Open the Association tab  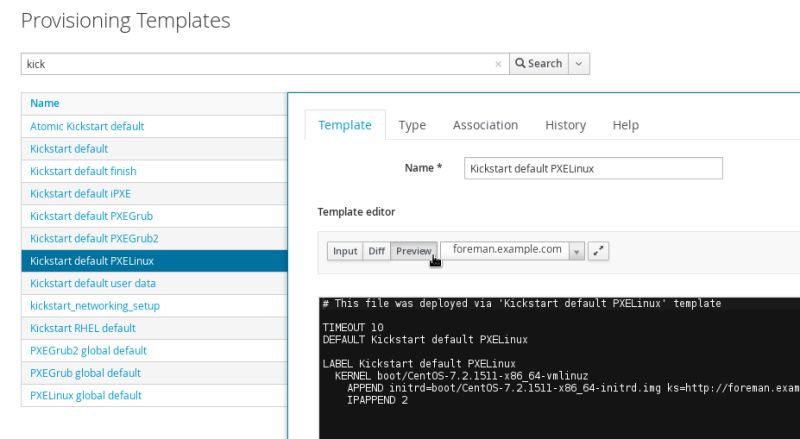[485, 125]
